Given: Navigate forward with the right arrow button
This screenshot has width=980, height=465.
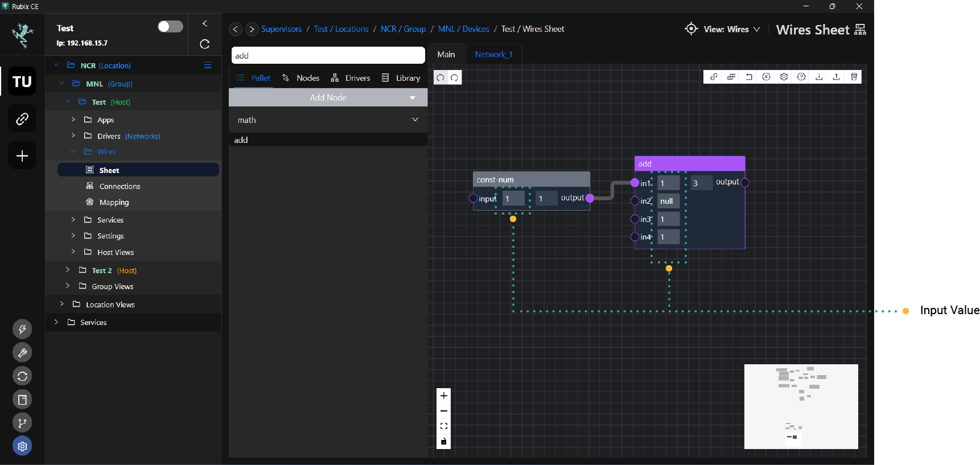Looking at the screenshot, I should tap(252, 29).
